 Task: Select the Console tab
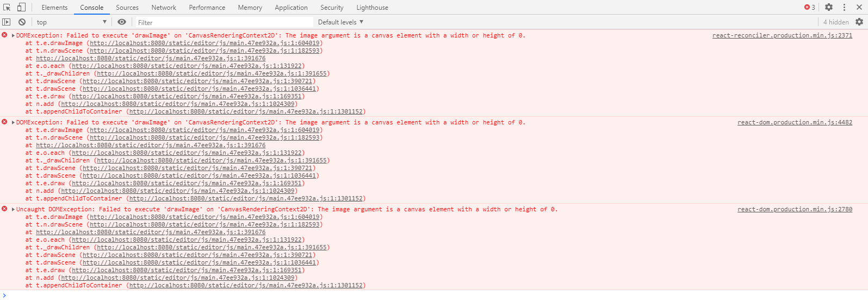tap(92, 7)
